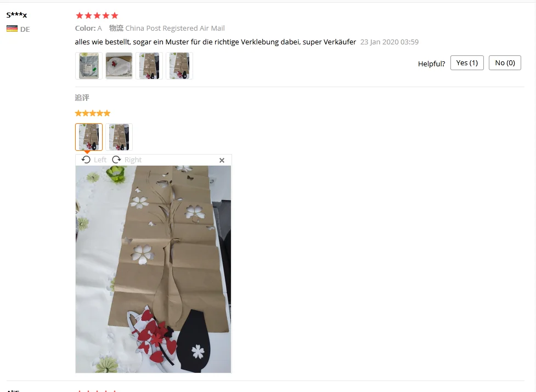Open second review photo with red flower
536x392 pixels.
(x=119, y=66)
